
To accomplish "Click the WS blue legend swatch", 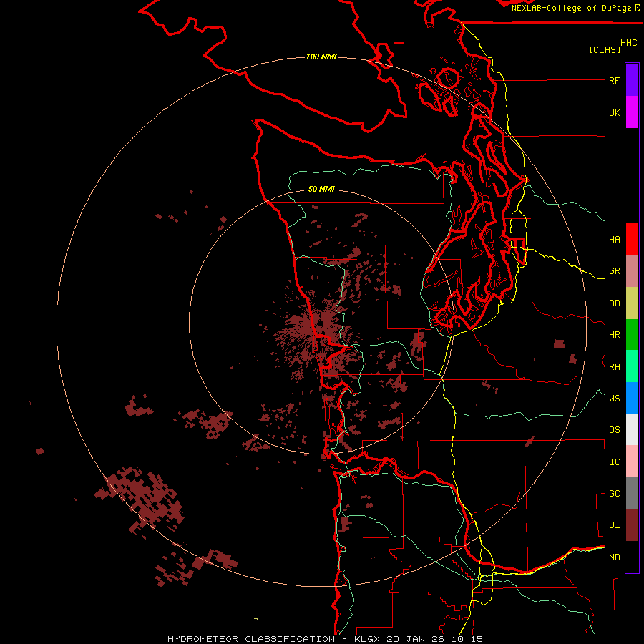I will (x=632, y=398).
